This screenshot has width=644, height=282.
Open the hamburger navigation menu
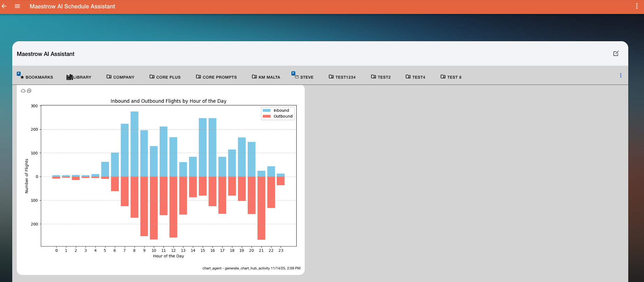pyautogui.click(x=17, y=6)
